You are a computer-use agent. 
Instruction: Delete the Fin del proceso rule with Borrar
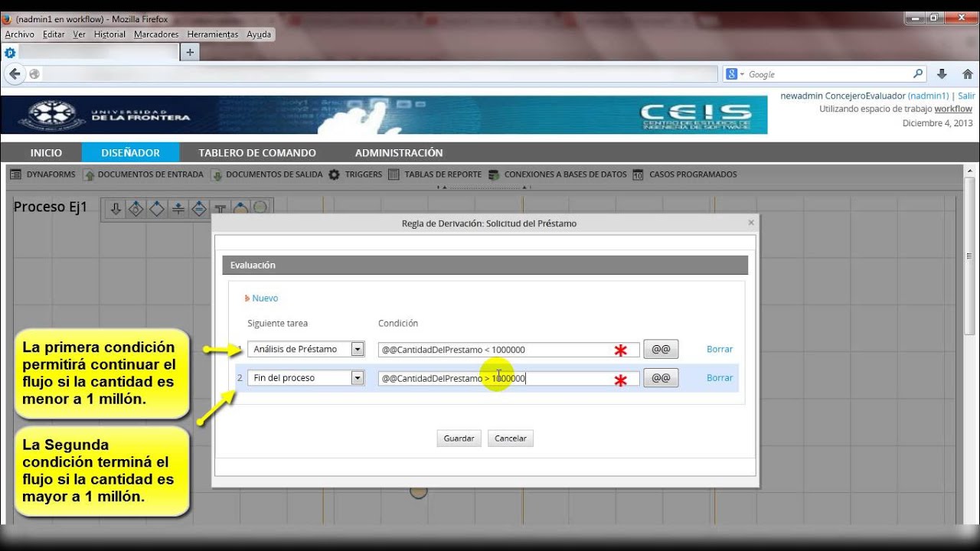[x=720, y=378]
